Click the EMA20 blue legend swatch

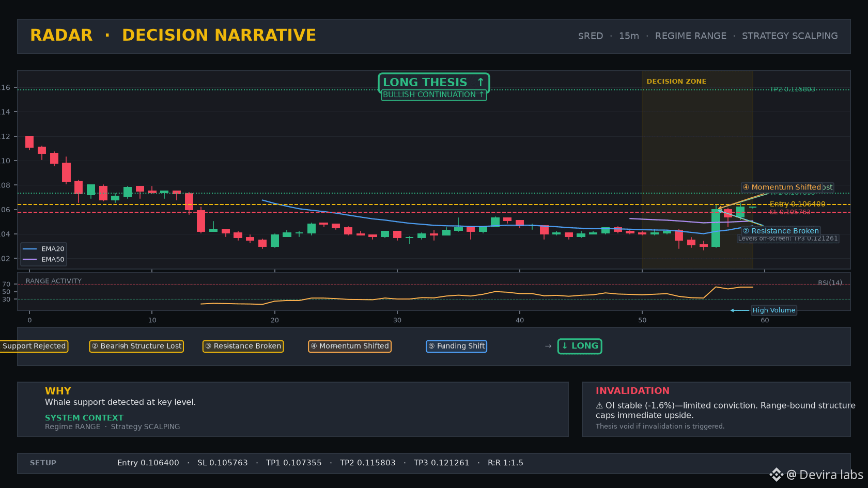[30, 249]
